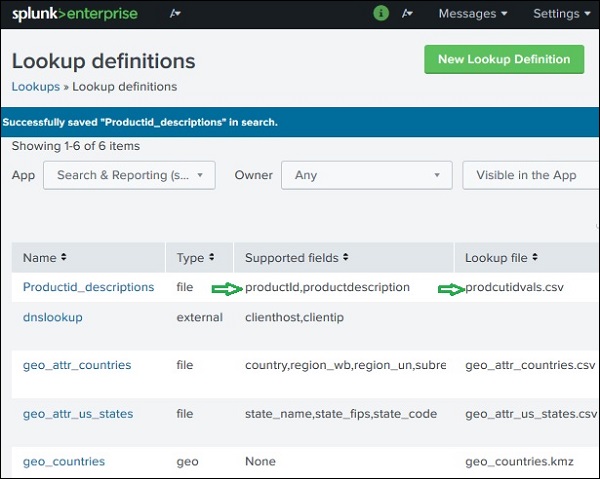The height and width of the screenshot is (479, 600).
Task: Open the Messages menu
Action: (x=472, y=14)
